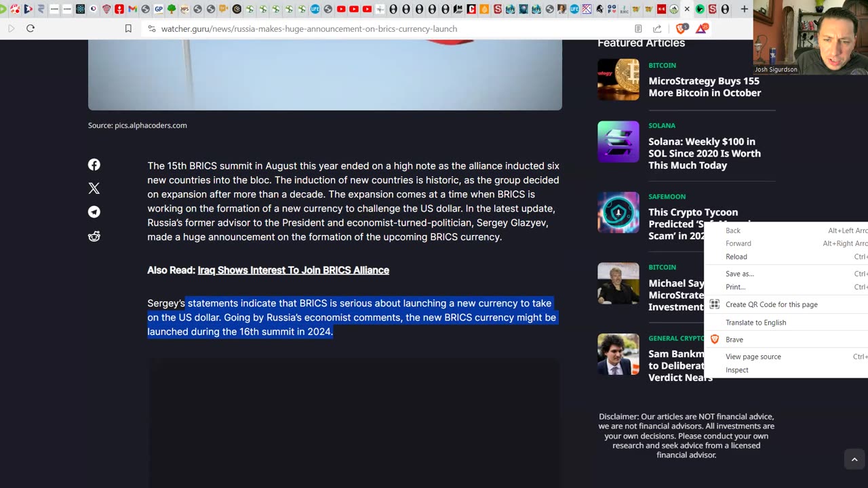Click the watcher.guru URL in address bar
868x488 pixels.
309,28
